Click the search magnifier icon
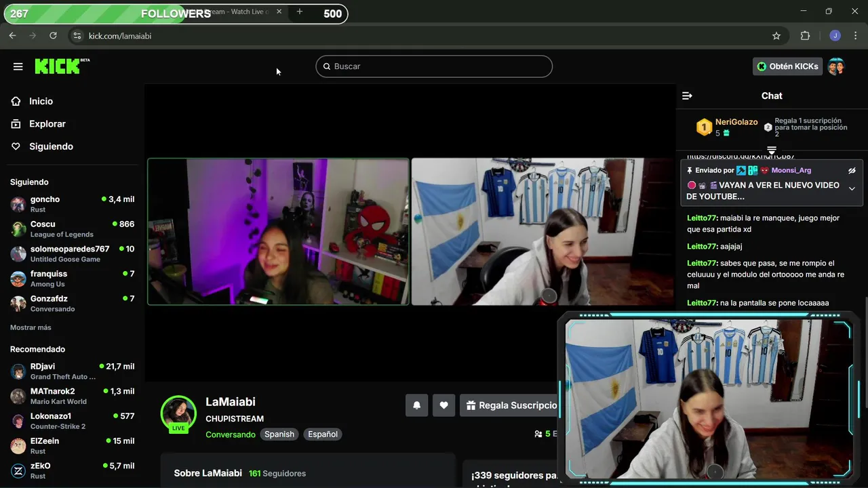This screenshot has height=488, width=868. coord(327,66)
